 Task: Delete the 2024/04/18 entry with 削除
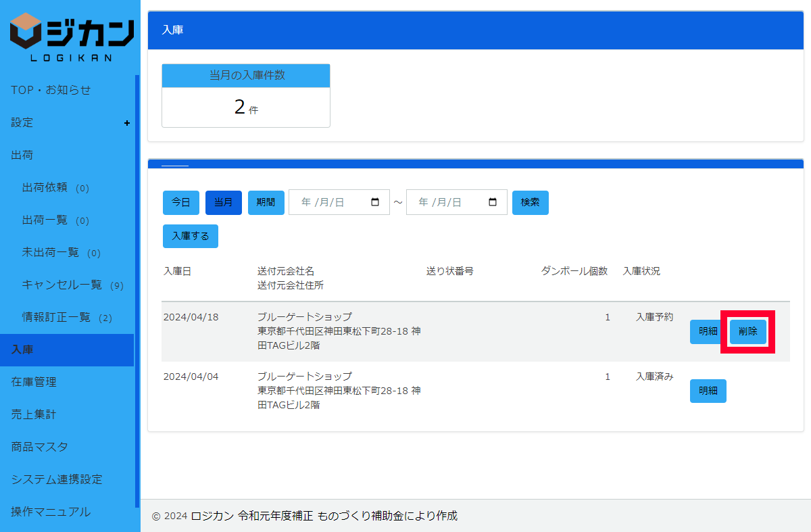click(x=747, y=331)
